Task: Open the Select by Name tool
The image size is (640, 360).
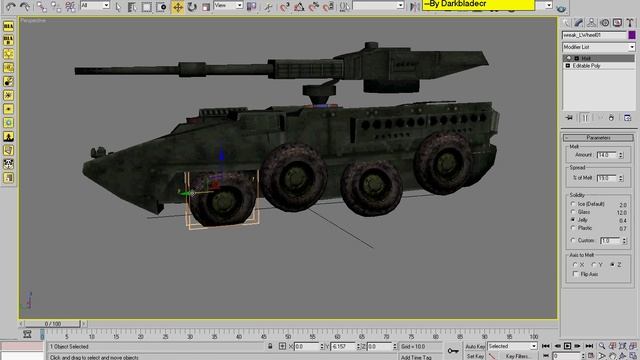Action: [132, 6]
